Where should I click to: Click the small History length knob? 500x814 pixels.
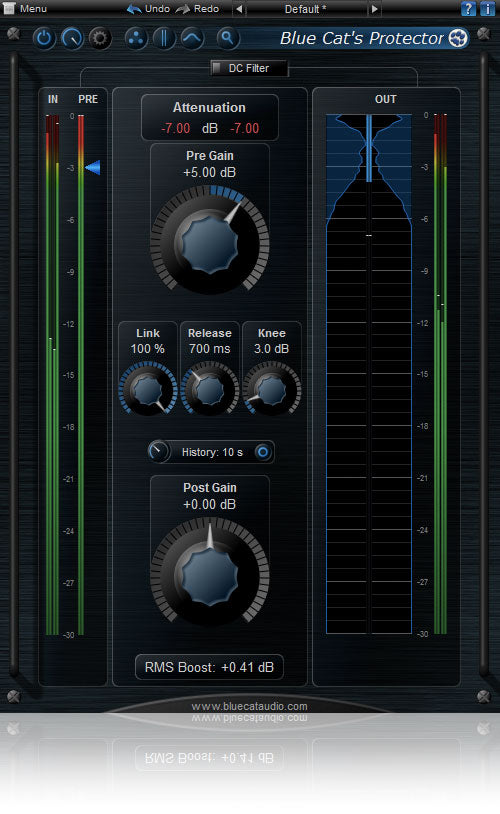pos(158,452)
